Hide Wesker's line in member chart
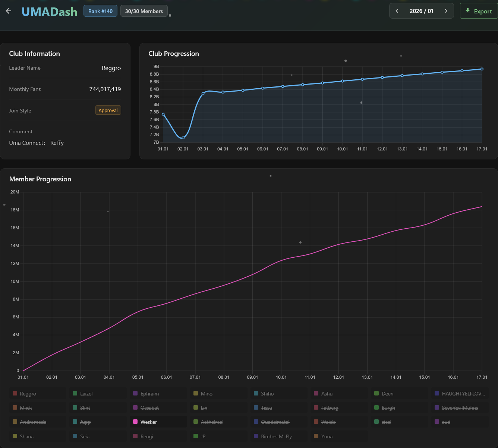 tap(148, 422)
